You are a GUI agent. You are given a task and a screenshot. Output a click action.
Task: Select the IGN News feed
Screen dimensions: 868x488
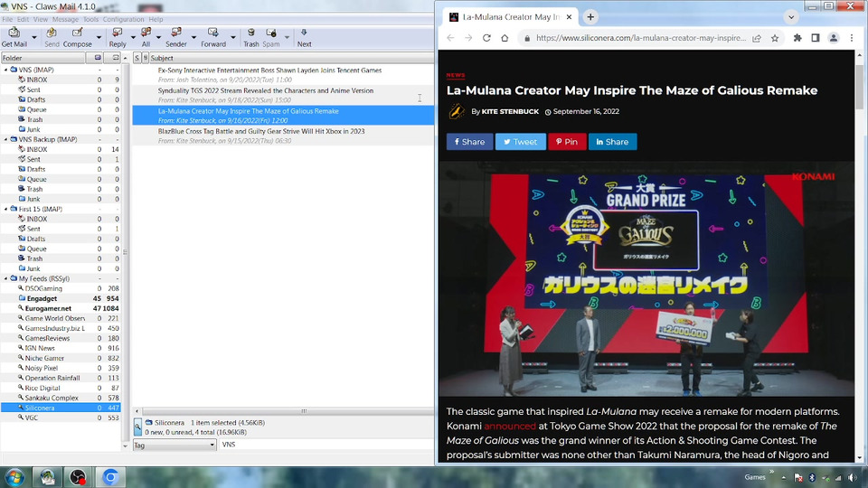click(x=40, y=348)
